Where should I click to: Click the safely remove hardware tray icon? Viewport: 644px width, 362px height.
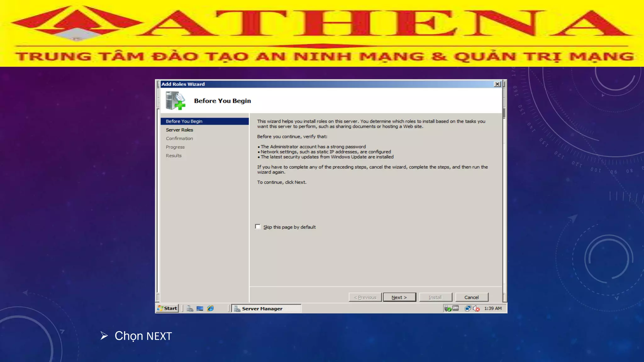[447, 309]
